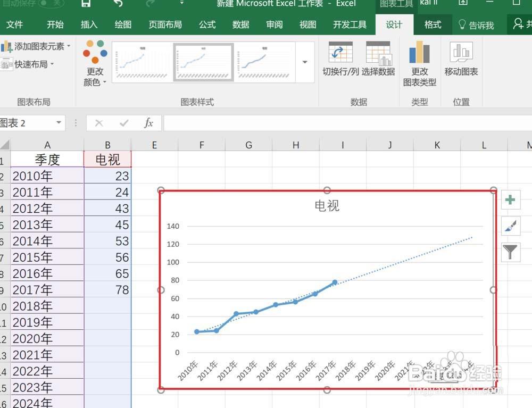Click the Insert Function fx icon

point(148,123)
